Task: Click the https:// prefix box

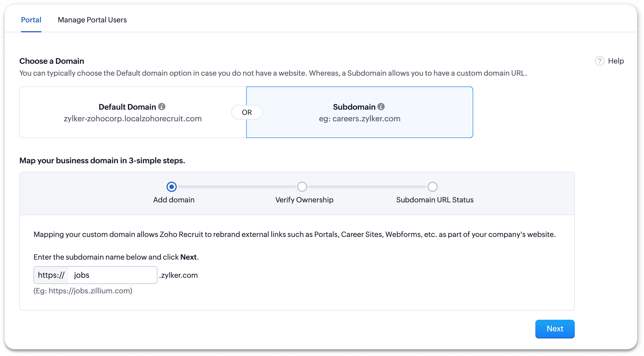Action: click(x=51, y=275)
